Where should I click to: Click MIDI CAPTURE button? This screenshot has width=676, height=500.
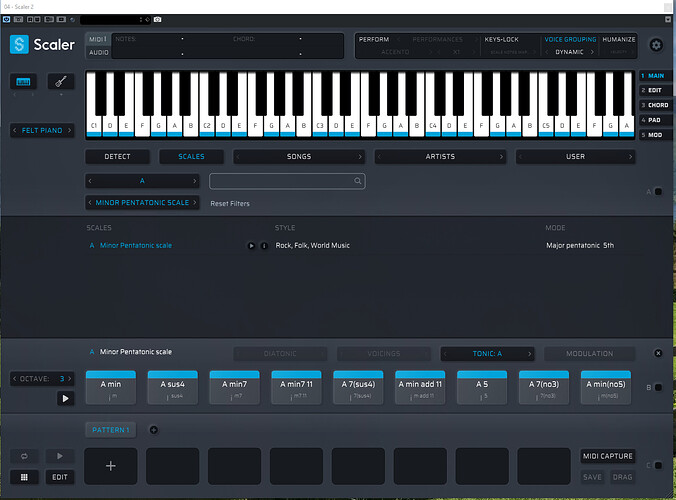point(608,456)
